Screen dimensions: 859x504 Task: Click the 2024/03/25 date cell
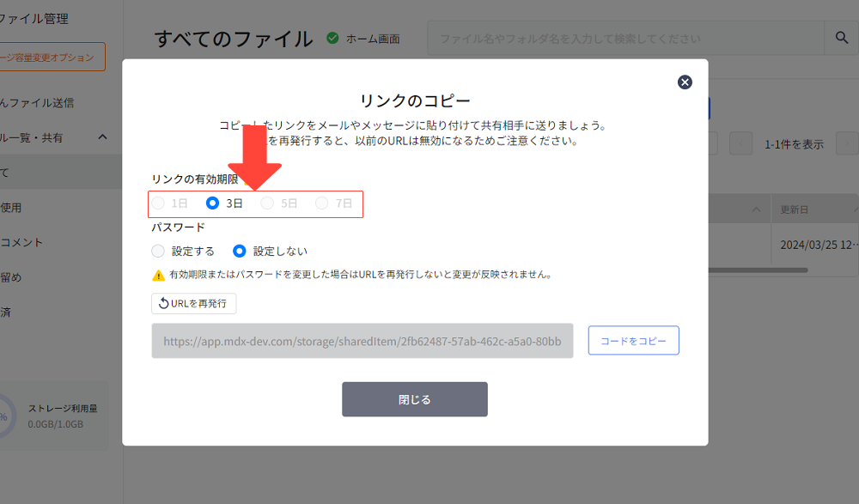pyautogui.click(x=819, y=245)
